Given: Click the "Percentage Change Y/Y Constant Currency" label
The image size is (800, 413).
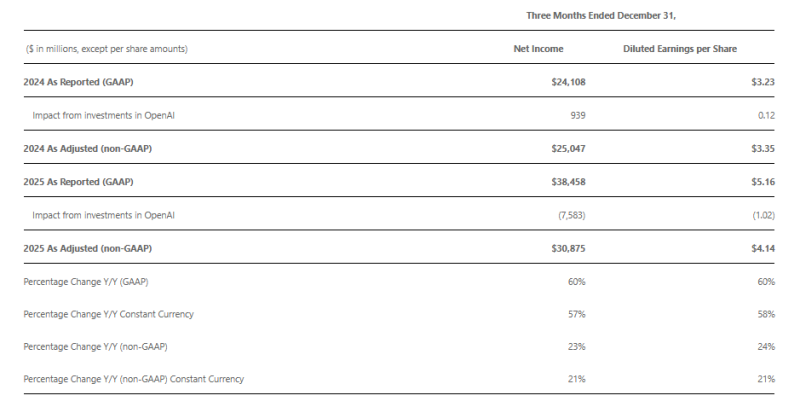Looking at the screenshot, I should click(108, 314).
